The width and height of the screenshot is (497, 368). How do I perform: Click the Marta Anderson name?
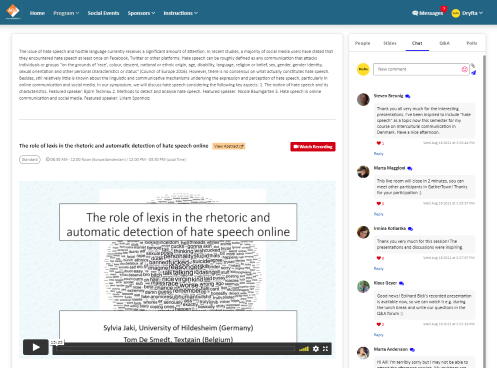pos(391,350)
